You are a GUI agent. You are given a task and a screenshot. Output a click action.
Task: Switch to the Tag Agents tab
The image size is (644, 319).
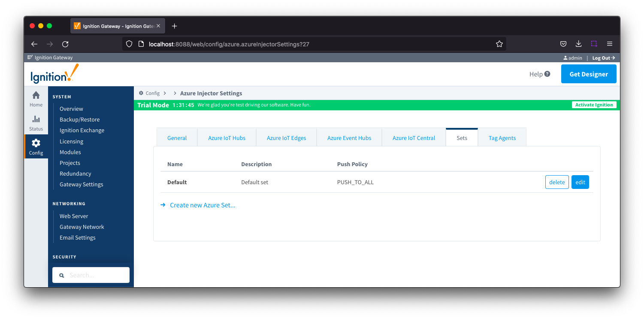(502, 138)
